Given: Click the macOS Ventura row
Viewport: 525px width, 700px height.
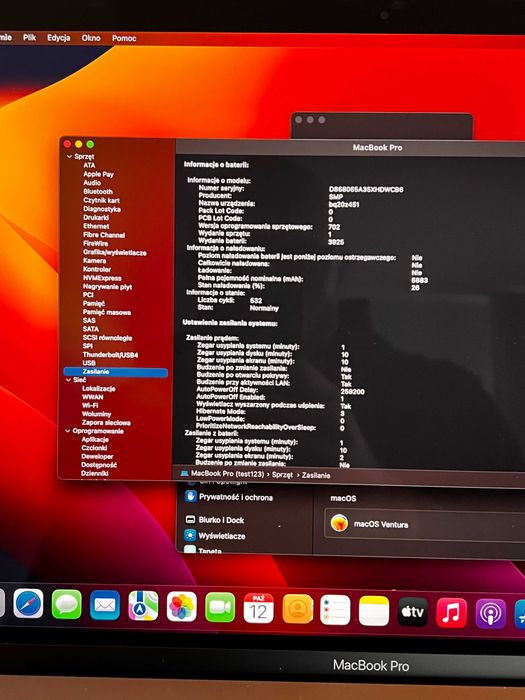Looking at the screenshot, I should (x=424, y=524).
